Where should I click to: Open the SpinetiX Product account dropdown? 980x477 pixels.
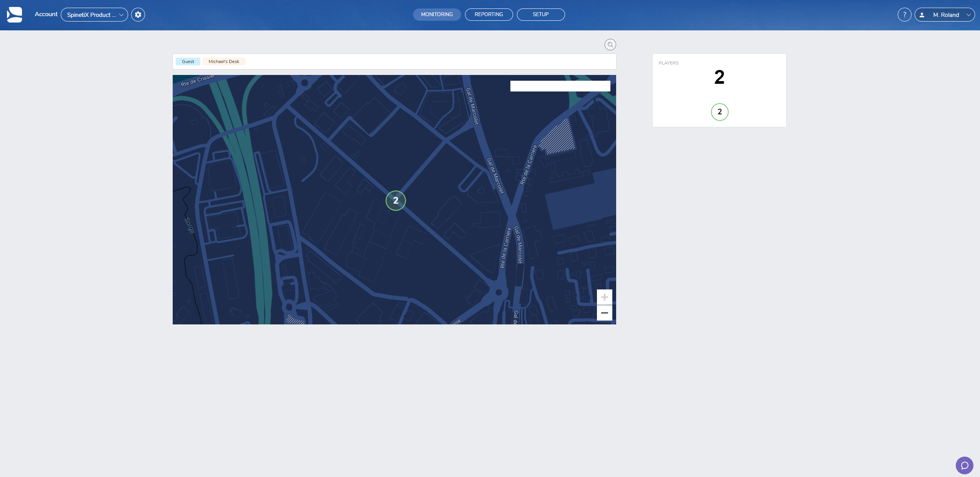[94, 15]
